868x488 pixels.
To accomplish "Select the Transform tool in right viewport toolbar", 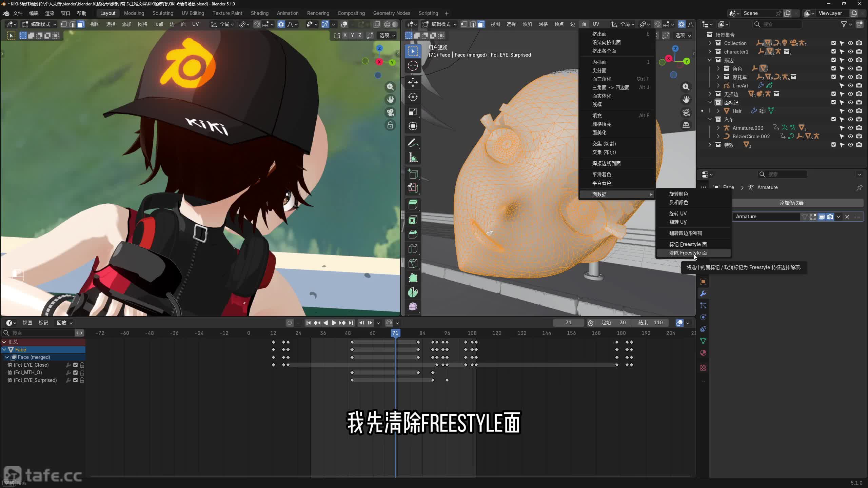I will [413, 126].
